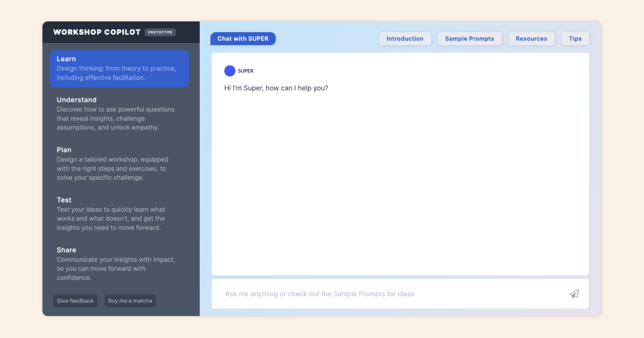Screen dimensions: 644x338
Task: Click the Buy me a matcha button
Action: [130, 301]
